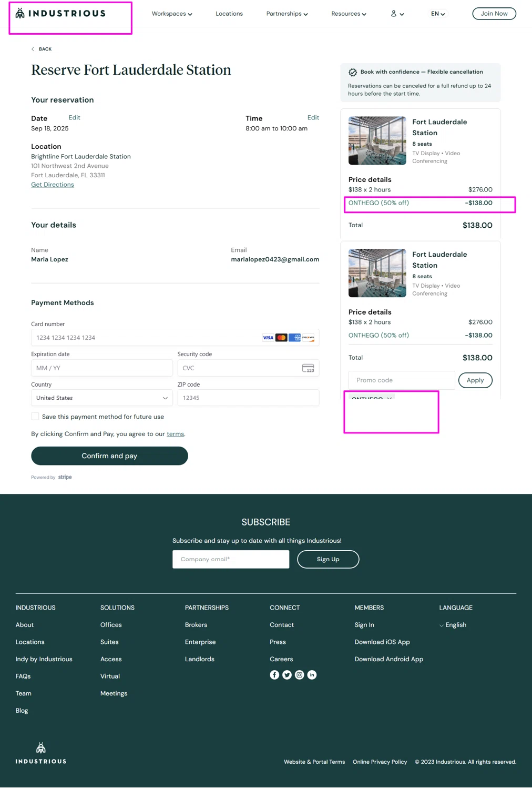Open the Country dropdown showing United States
The height and width of the screenshot is (789, 532).
(102, 398)
